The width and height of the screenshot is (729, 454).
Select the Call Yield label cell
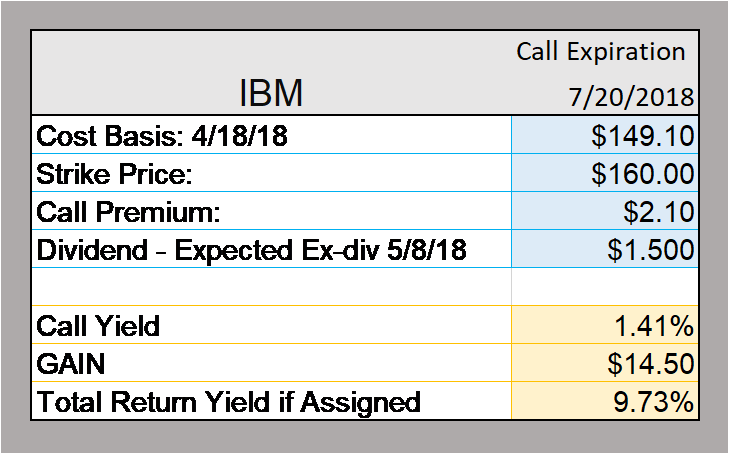click(x=272, y=325)
